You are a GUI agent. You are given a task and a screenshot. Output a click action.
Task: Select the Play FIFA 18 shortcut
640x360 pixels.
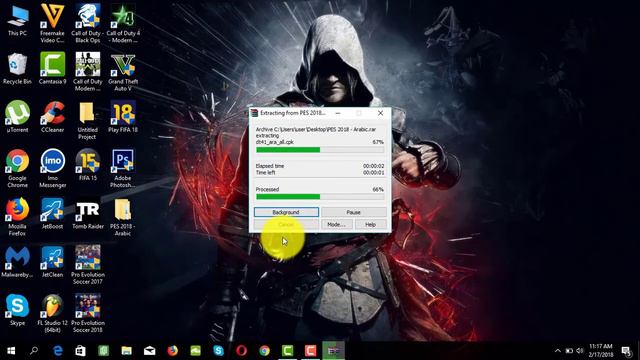pyautogui.click(x=123, y=117)
